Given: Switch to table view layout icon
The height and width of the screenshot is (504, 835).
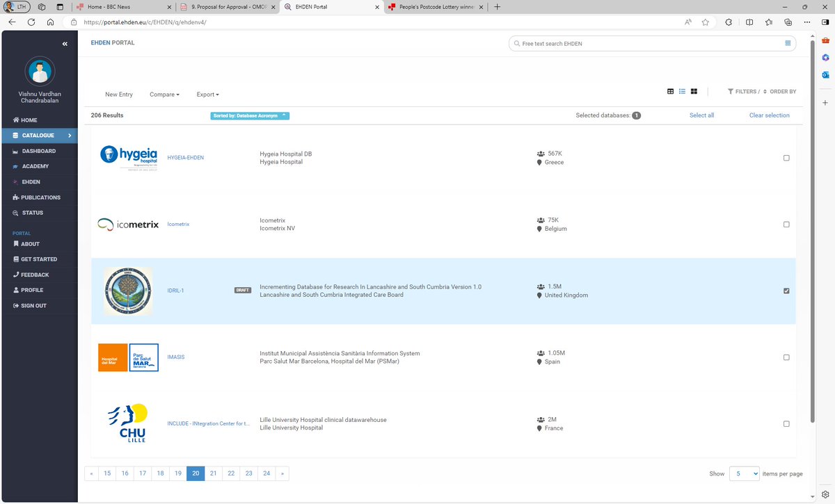Looking at the screenshot, I should pyautogui.click(x=671, y=91).
